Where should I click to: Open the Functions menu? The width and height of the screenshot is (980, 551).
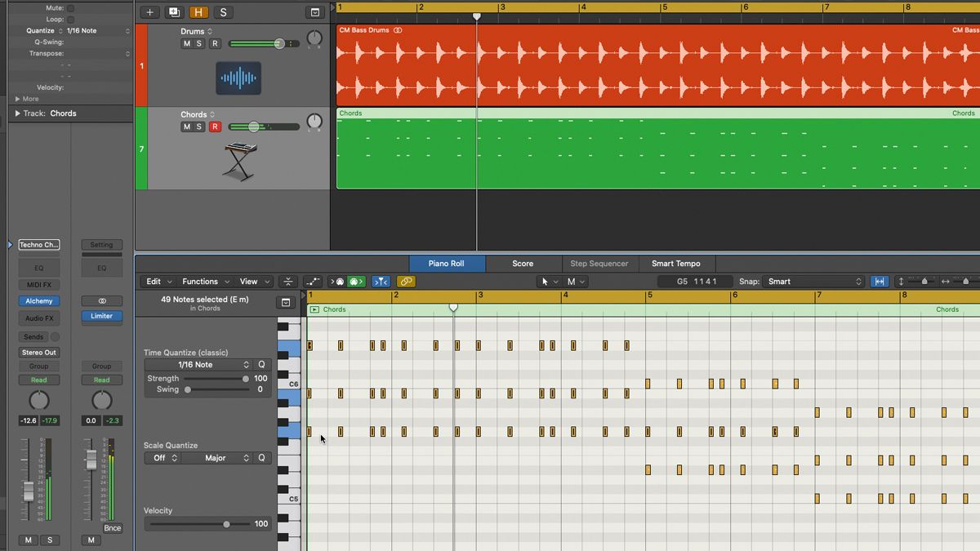pos(204,281)
